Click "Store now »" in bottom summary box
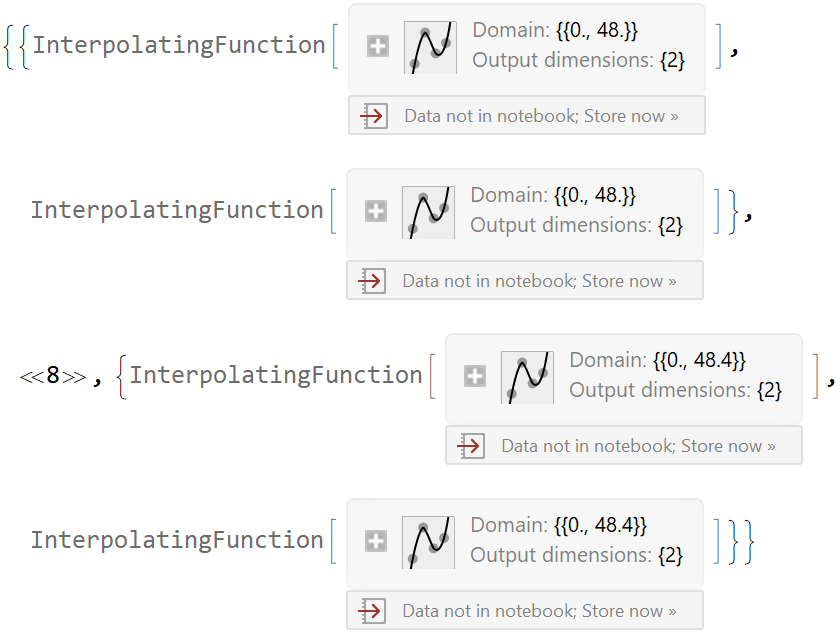This screenshot has width=840, height=632. 628,611
